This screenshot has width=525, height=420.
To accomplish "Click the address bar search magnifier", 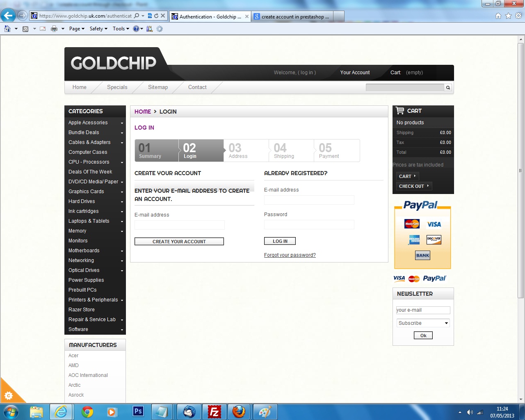I will (x=137, y=16).
